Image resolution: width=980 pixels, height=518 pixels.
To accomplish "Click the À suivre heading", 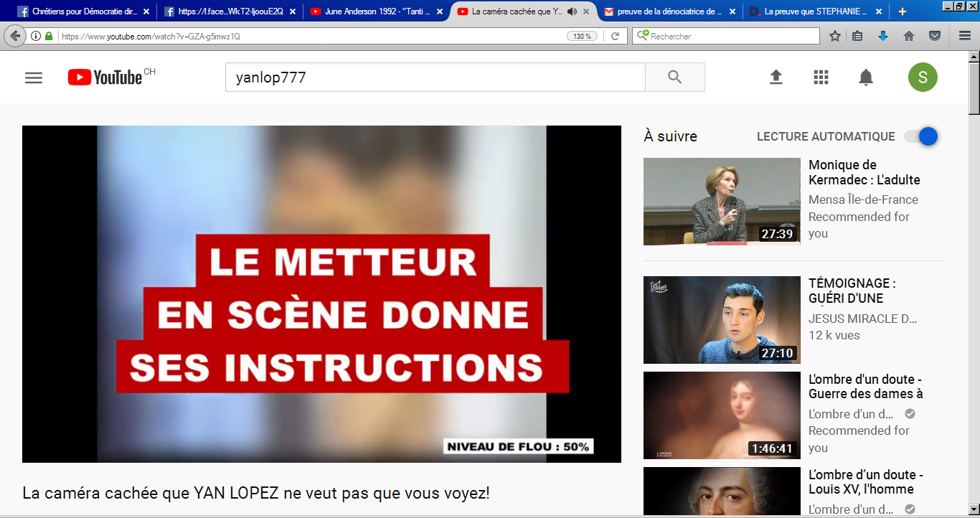I will pyautogui.click(x=670, y=136).
